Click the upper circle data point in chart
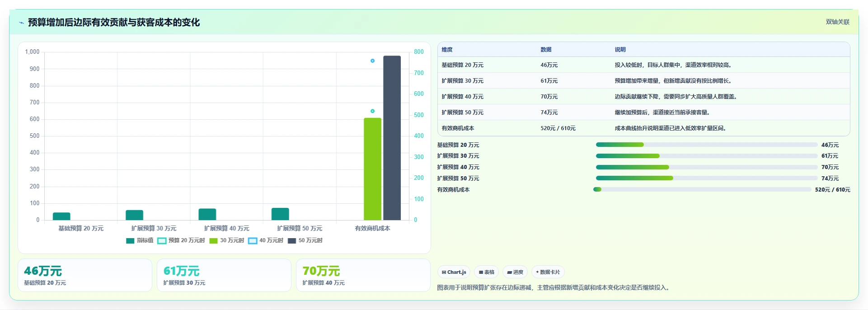Screen dimensions: 868x310 tap(372, 61)
